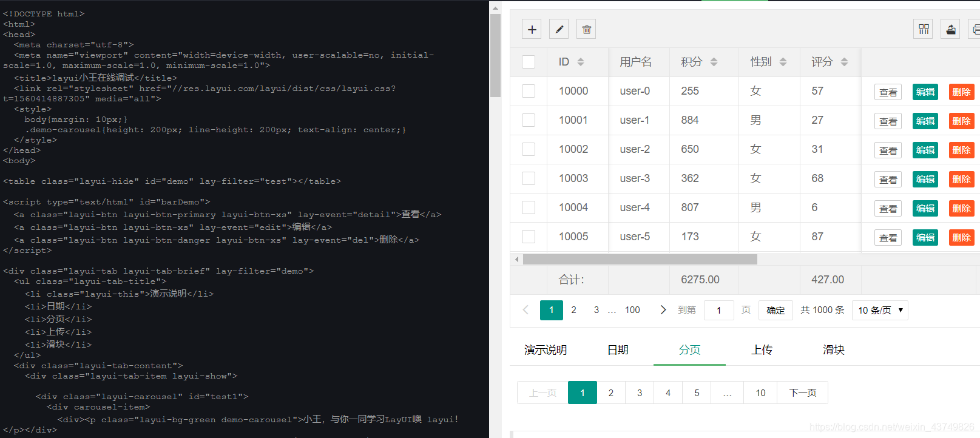This screenshot has height=438, width=980.
Task: Go to previous table page arrow
Action: click(x=525, y=310)
